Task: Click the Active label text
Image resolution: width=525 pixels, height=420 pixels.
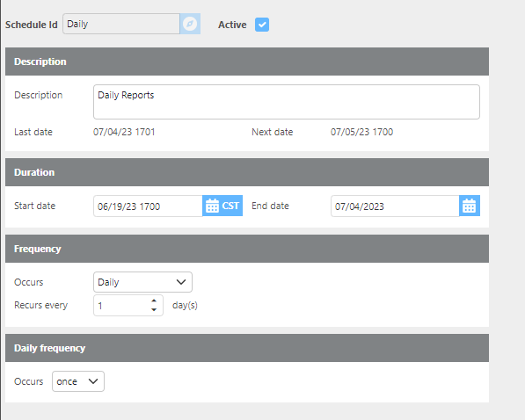Action: (x=232, y=25)
